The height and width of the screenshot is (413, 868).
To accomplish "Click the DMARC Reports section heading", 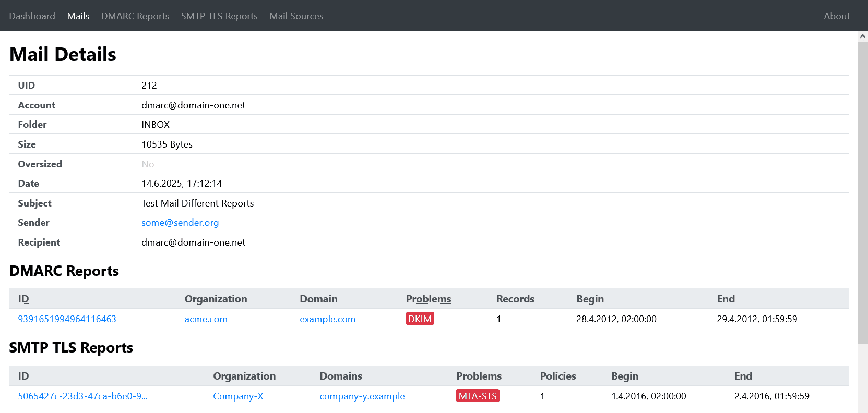I will click(64, 271).
